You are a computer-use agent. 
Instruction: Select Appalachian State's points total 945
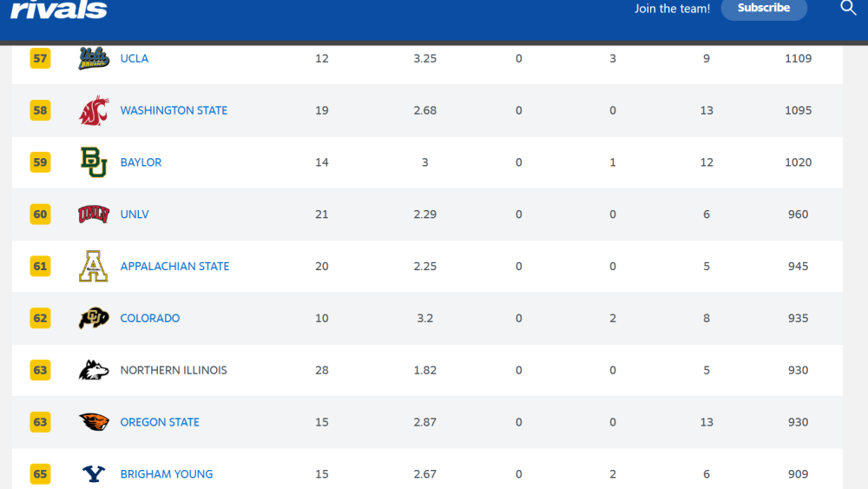point(799,267)
